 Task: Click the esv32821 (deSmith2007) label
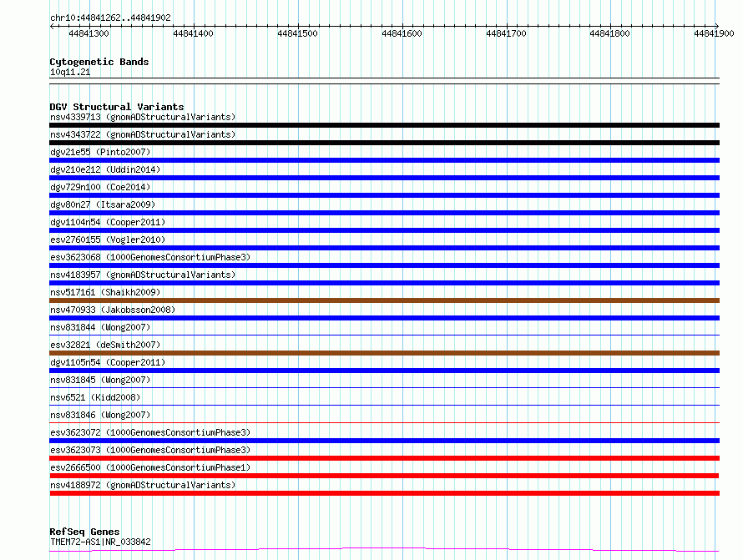pyautogui.click(x=105, y=345)
